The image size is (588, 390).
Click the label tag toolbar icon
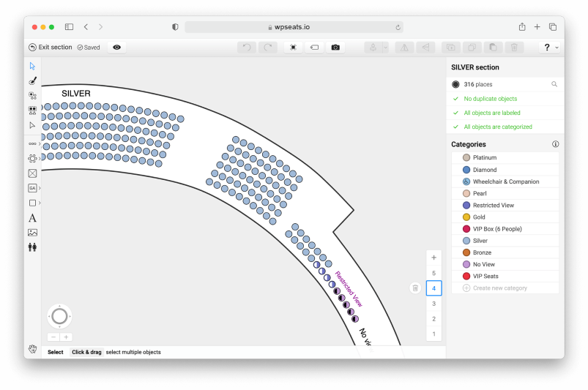tap(314, 48)
